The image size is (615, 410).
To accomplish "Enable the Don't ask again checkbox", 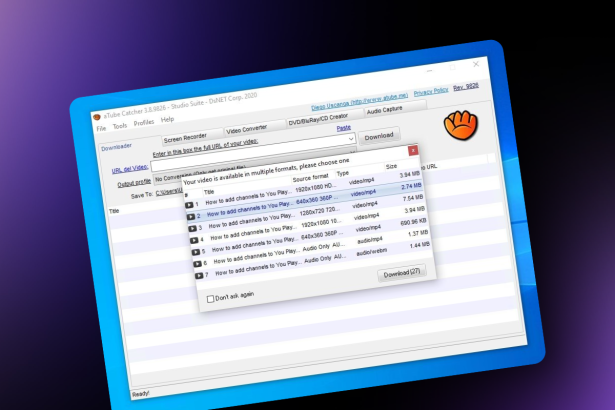I will click(x=210, y=299).
